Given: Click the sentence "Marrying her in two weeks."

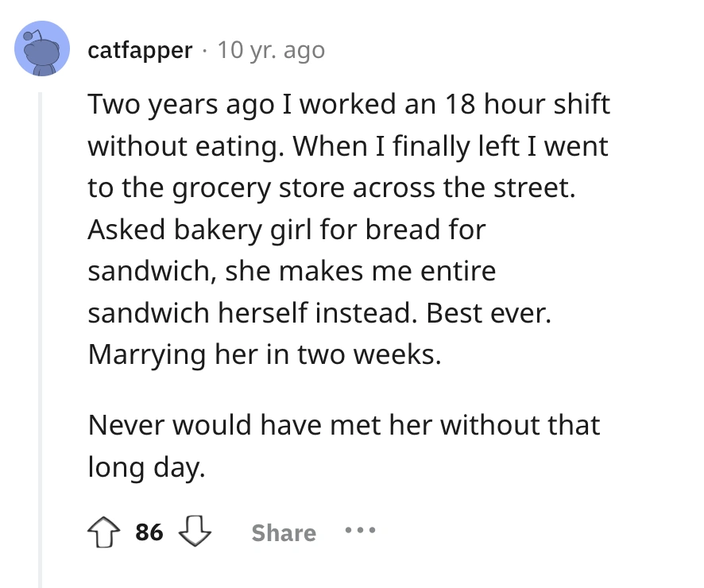Looking at the screenshot, I should 264,354.
